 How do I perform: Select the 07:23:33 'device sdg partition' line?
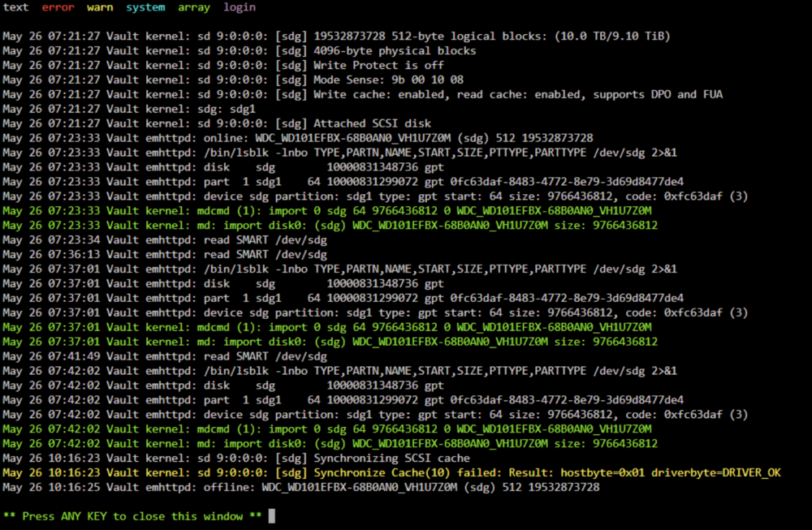[x=375, y=196]
